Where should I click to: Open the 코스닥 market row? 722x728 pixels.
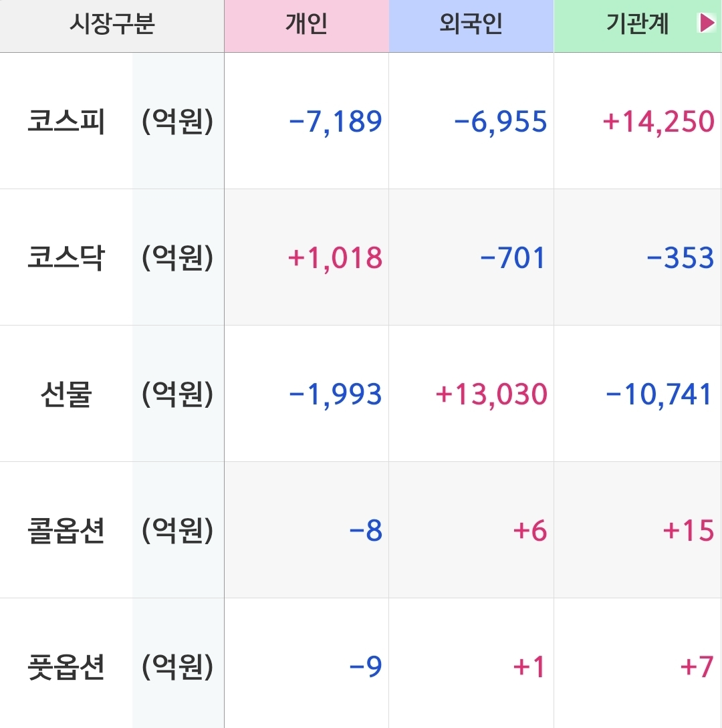[x=66, y=258]
